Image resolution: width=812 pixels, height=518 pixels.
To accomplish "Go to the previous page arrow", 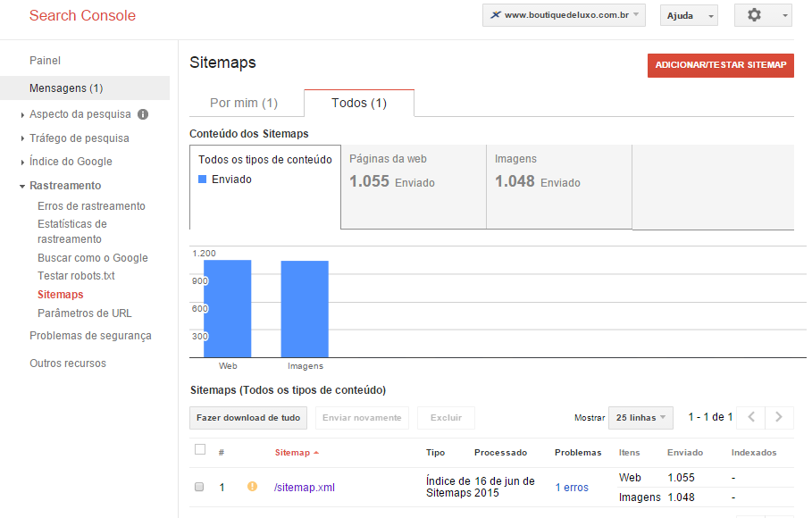I will [x=752, y=417].
